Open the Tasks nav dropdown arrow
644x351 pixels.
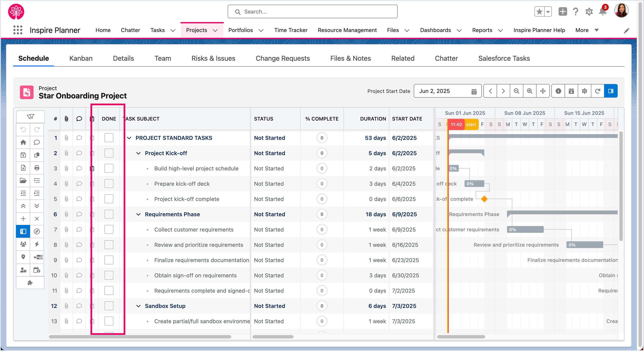(x=173, y=30)
